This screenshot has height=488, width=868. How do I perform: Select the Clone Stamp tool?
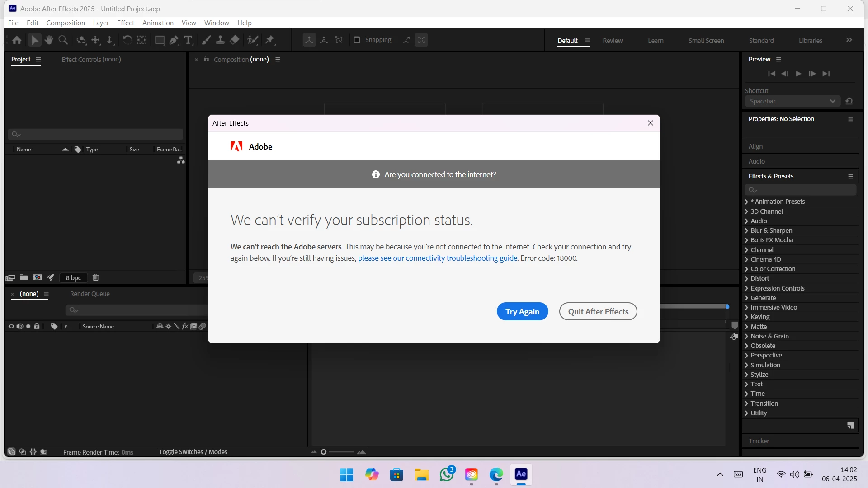(x=220, y=40)
